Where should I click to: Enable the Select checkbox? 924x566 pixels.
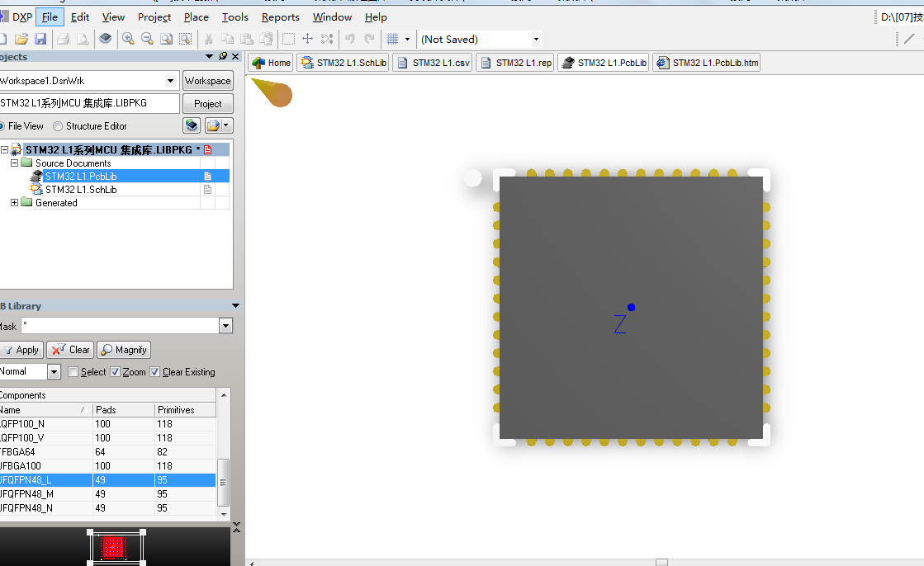click(x=73, y=372)
